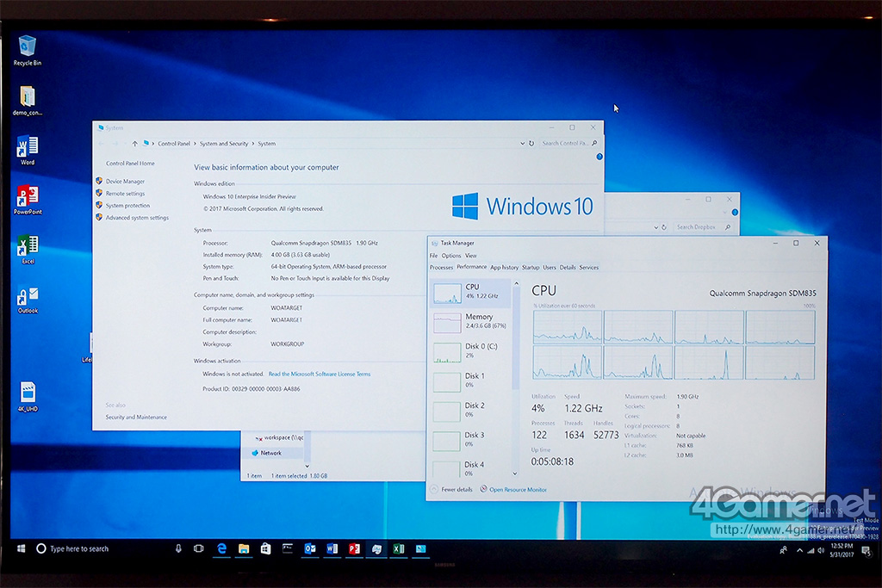Screen dimensions: 882x588
Task: Open Remote settings in System window
Action: coord(125,194)
